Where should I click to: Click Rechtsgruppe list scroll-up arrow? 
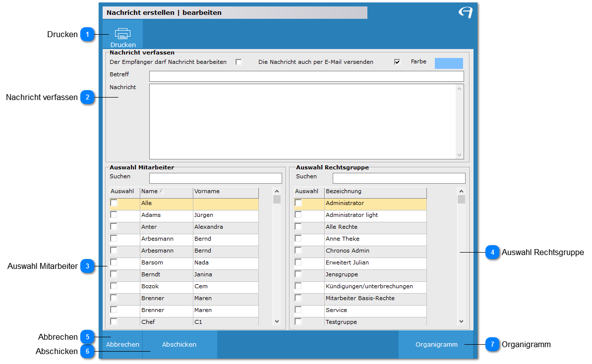[462, 191]
